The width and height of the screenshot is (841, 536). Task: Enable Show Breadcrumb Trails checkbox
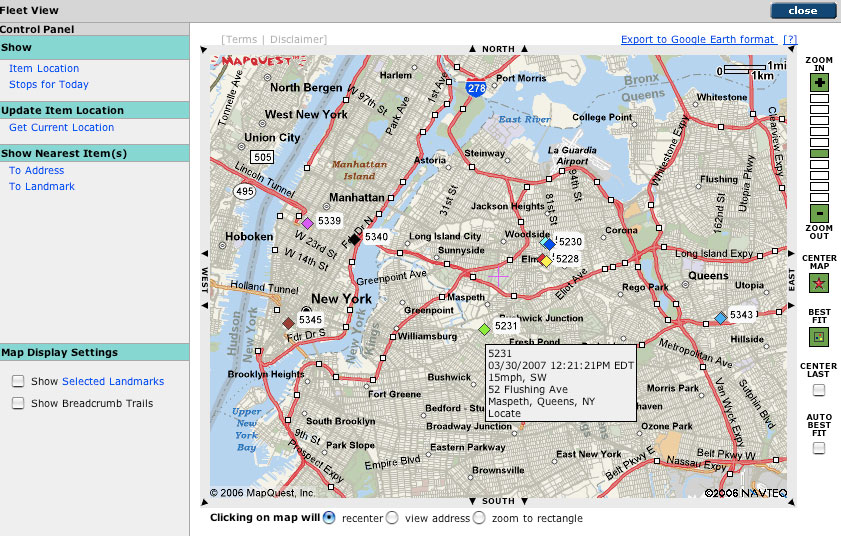tap(18, 403)
